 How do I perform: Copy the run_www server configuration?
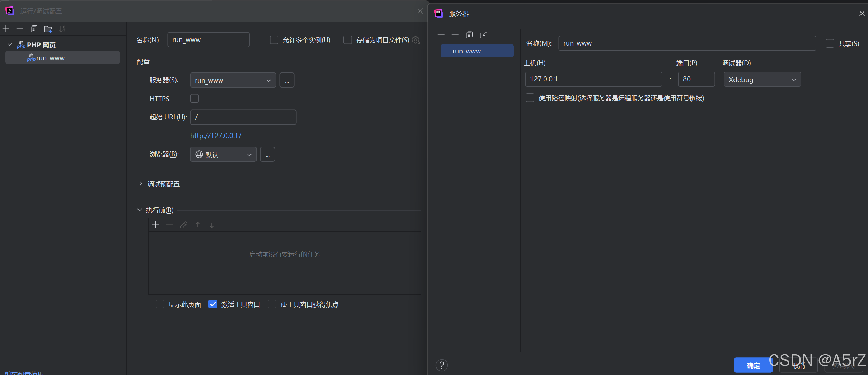(469, 35)
